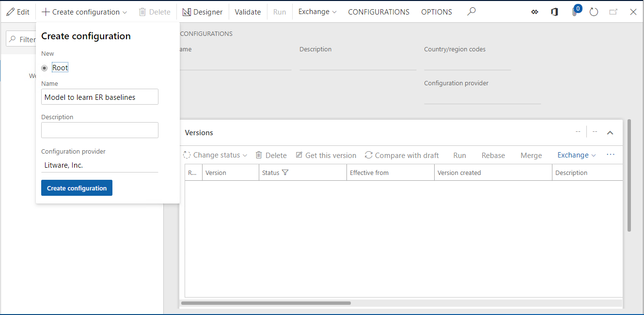Open the Exchange dropdown in the Versions toolbar

click(x=576, y=155)
